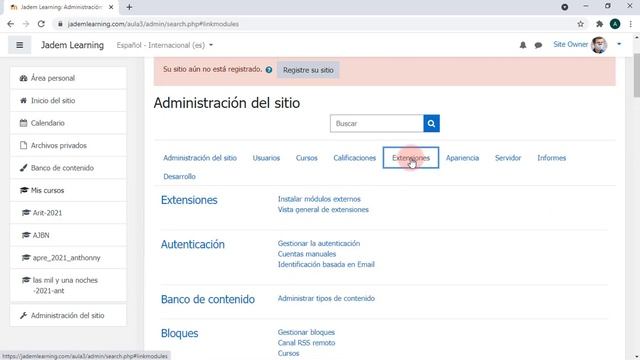This screenshot has width=640, height=360.
Task: Click the Jadem Learning site name
Action: [72, 45]
